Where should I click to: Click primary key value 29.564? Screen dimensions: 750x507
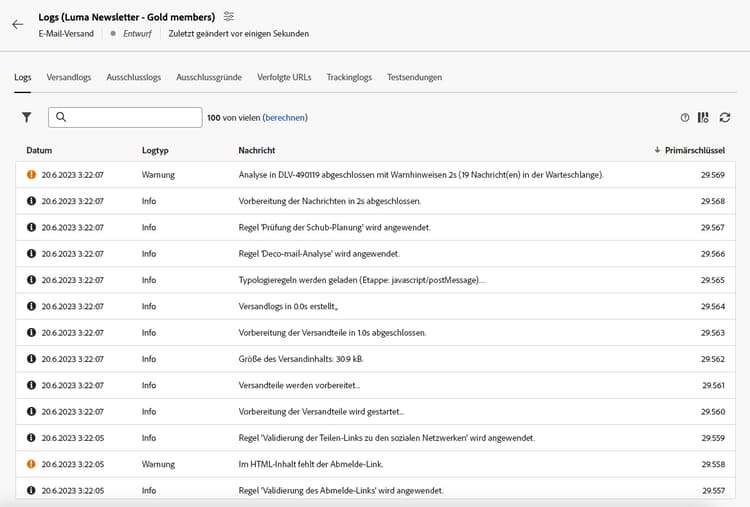click(x=713, y=306)
